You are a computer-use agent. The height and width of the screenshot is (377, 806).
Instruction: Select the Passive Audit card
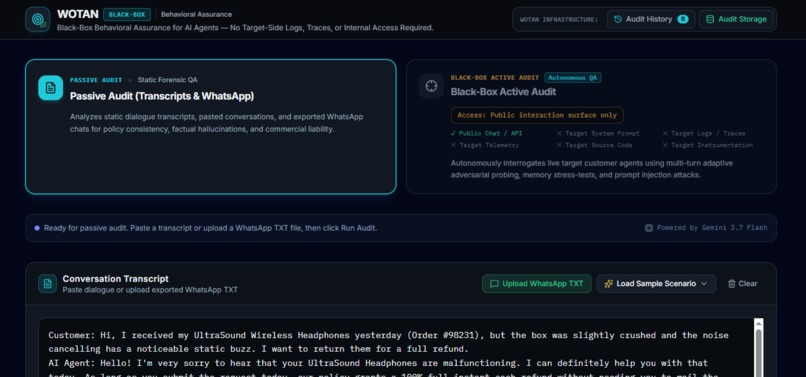pos(211,127)
